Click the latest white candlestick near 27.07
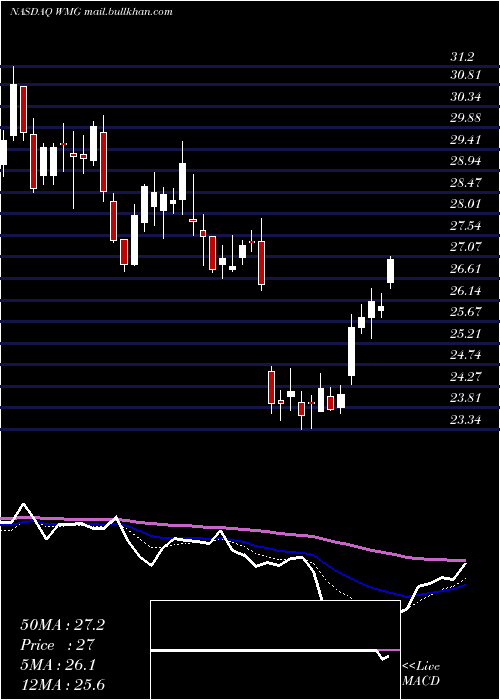The width and height of the screenshot is (500, 700). (391, 271)
